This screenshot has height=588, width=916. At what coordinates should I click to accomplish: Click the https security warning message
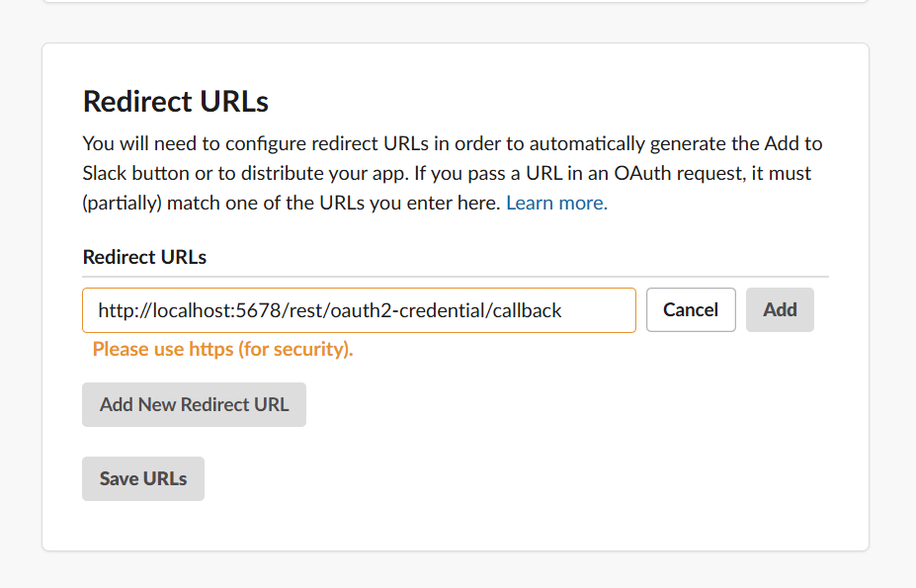(x=221, y=349)
